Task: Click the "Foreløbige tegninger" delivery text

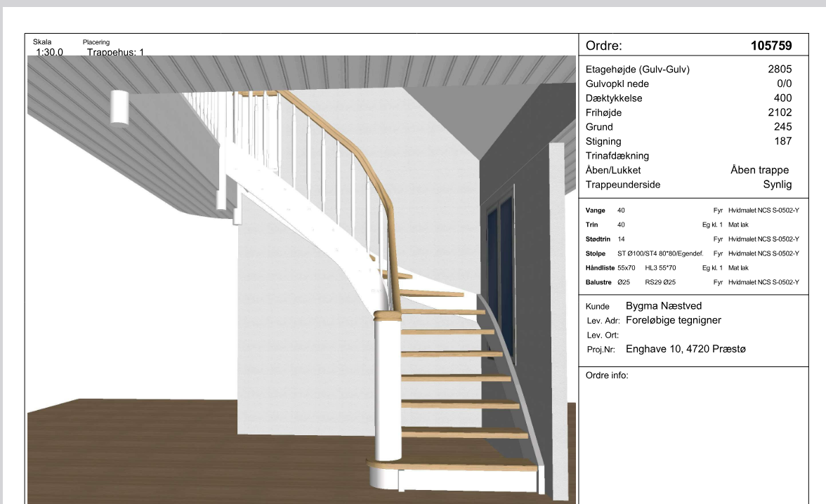Action: (x=673, y=320)
